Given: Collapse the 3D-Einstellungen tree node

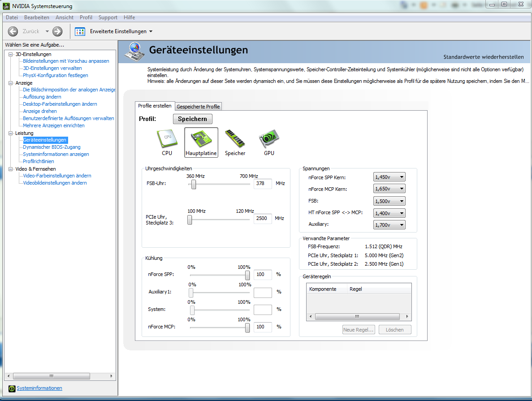Looking at the screenshot, I should point(11,54).
